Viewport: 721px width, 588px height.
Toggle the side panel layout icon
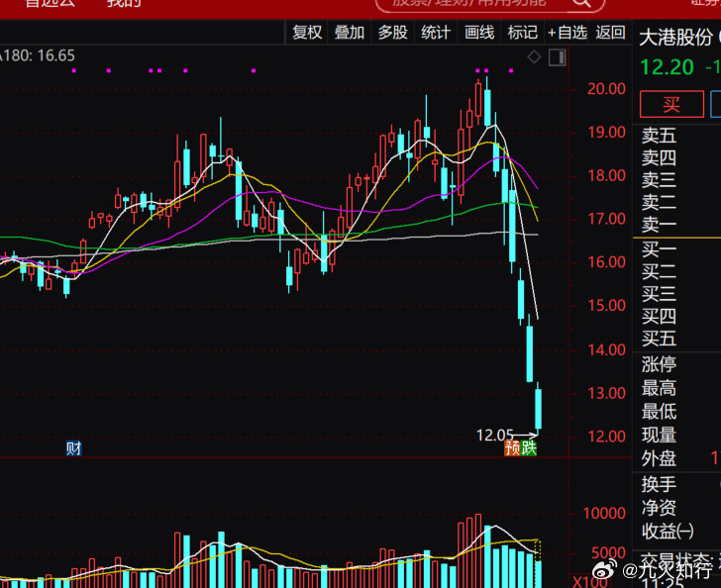click(557, 57)
